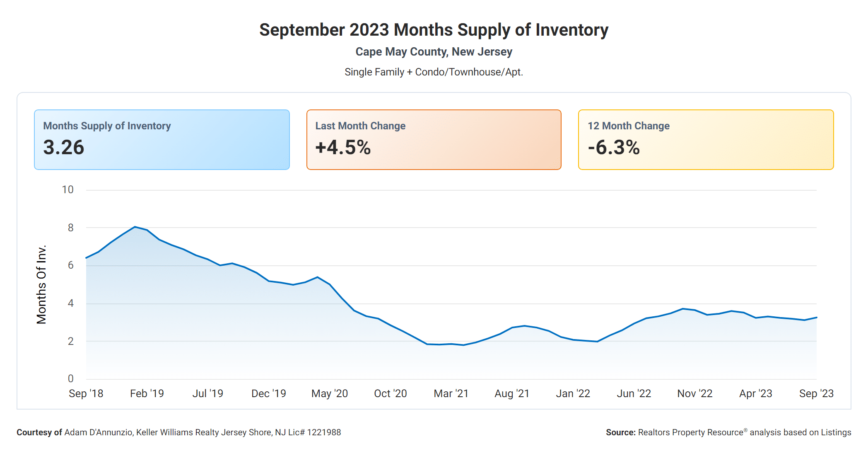Click the 3.26 inventory value
The height and width of the screenshot is (456, 868).
pos(64,148)
